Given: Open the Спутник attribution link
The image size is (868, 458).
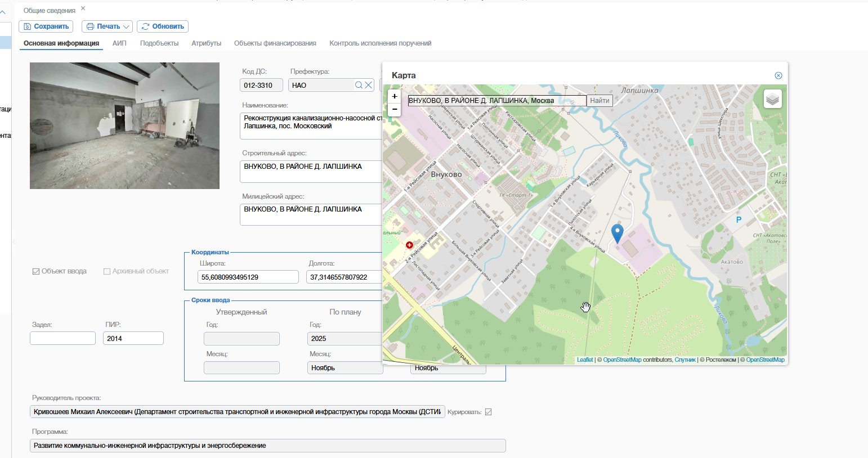Looking at the screenshot, I should 685,360.
